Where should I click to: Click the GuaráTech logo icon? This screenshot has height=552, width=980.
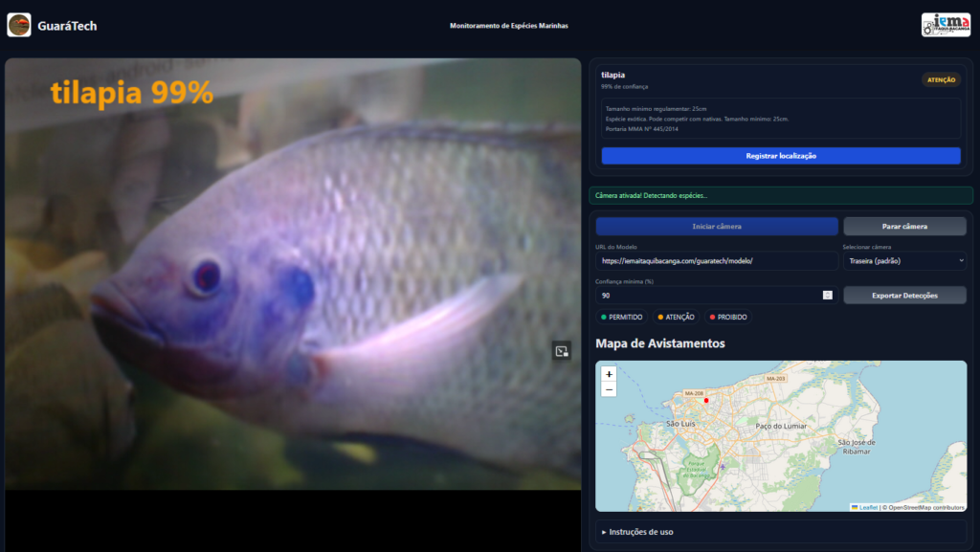coord(19,25)
